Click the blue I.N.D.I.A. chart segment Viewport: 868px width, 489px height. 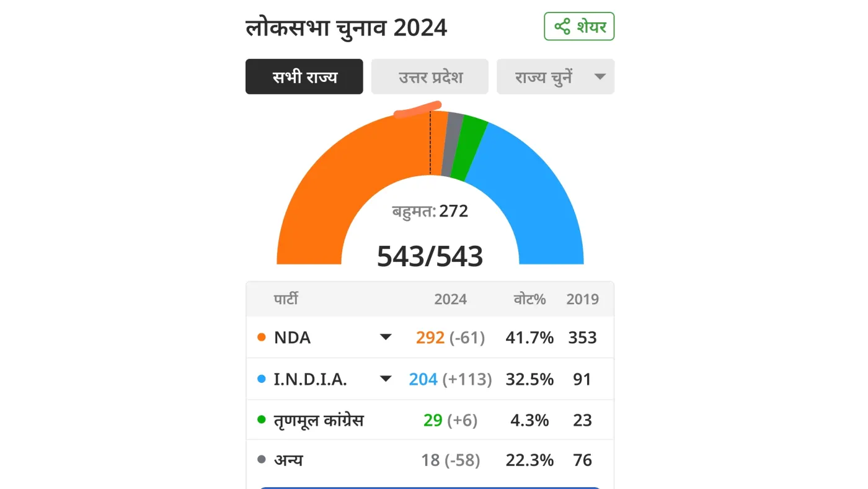pos(533,192)
